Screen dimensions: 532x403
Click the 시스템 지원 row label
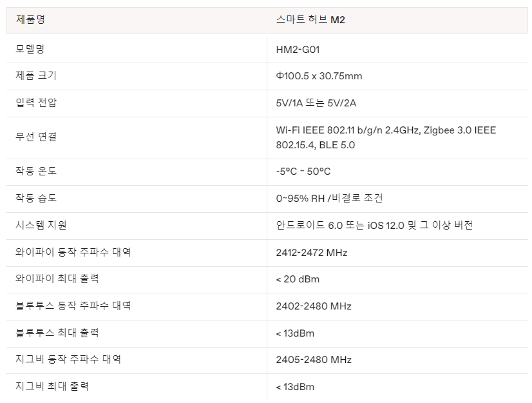pos(41,225)
